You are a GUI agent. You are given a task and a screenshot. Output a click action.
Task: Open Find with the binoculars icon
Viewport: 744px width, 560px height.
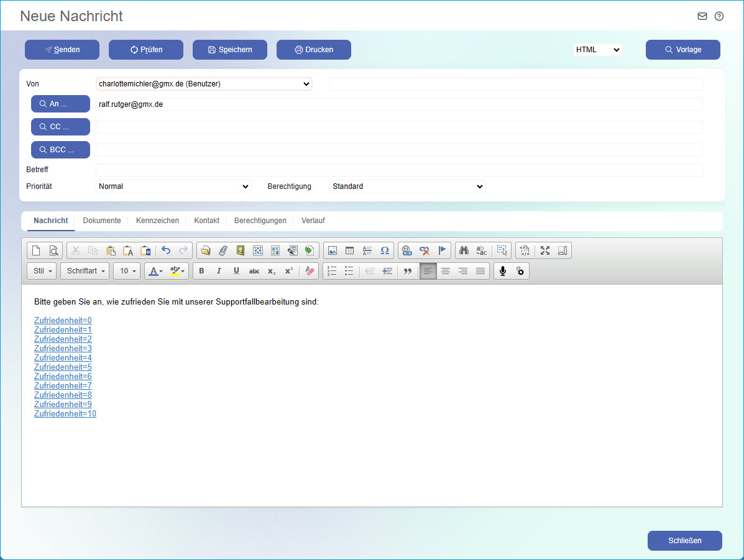(464, 250)
